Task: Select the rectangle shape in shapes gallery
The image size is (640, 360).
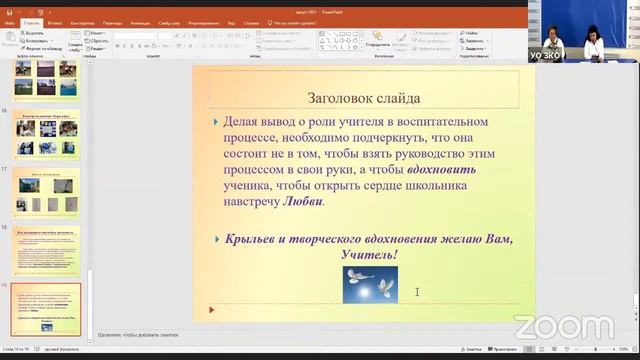Action: tap(342, 34)
